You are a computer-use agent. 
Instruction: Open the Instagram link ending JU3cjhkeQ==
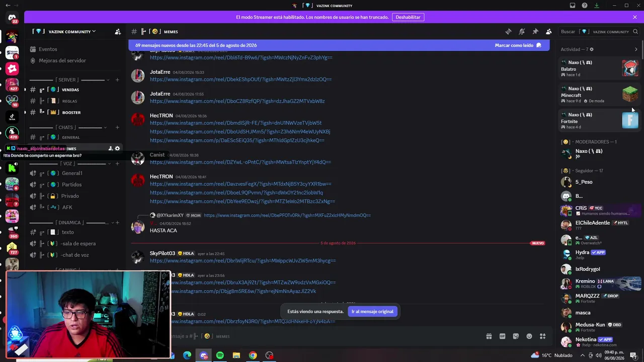click(x=237, y=140)
